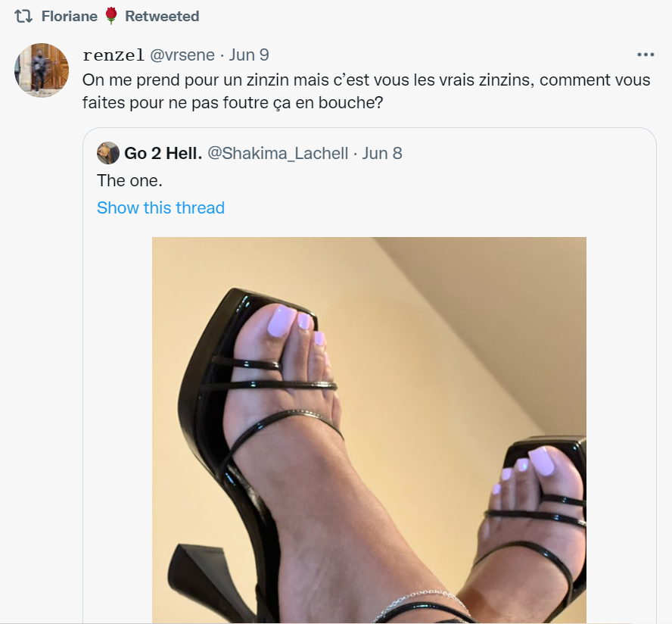Click the renzel display name
Viewport: 672px width, 624px height.
(114, 55)
